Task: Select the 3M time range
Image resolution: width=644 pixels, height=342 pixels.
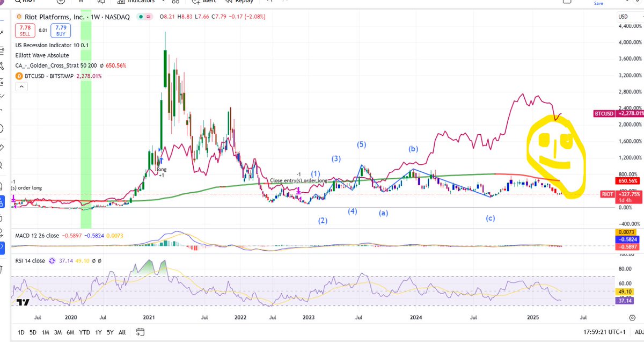Action: pyautogui.click(x=57, y=332)
